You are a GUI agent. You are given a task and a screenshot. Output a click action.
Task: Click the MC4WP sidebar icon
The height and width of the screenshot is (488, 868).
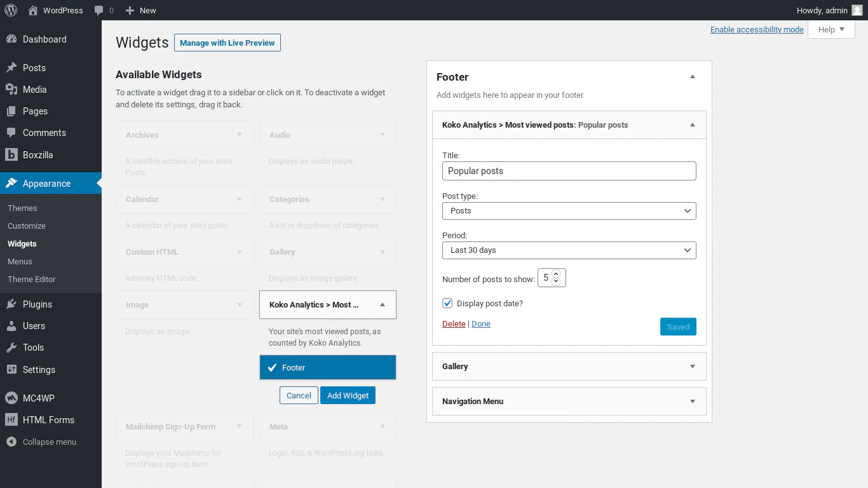pos(11,398)
